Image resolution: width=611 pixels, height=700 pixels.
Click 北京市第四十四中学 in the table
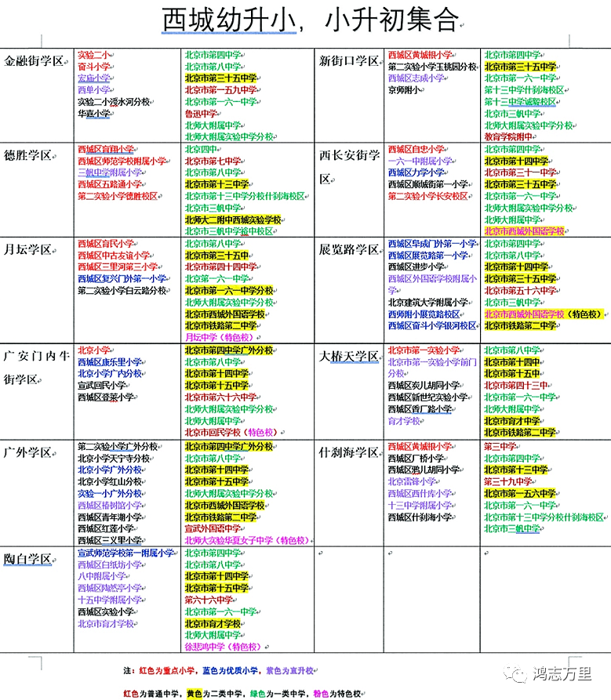[x=221, y=267]
